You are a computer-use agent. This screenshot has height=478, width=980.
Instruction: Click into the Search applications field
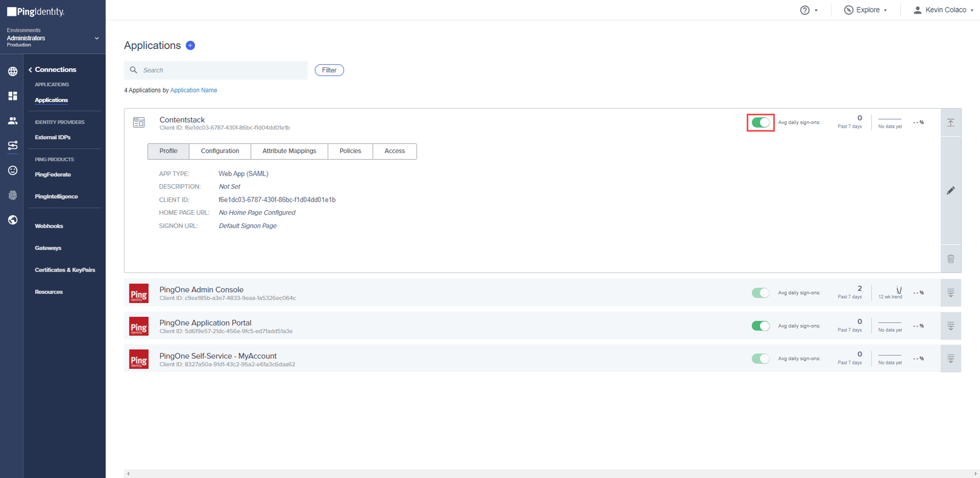click(216, 70)
